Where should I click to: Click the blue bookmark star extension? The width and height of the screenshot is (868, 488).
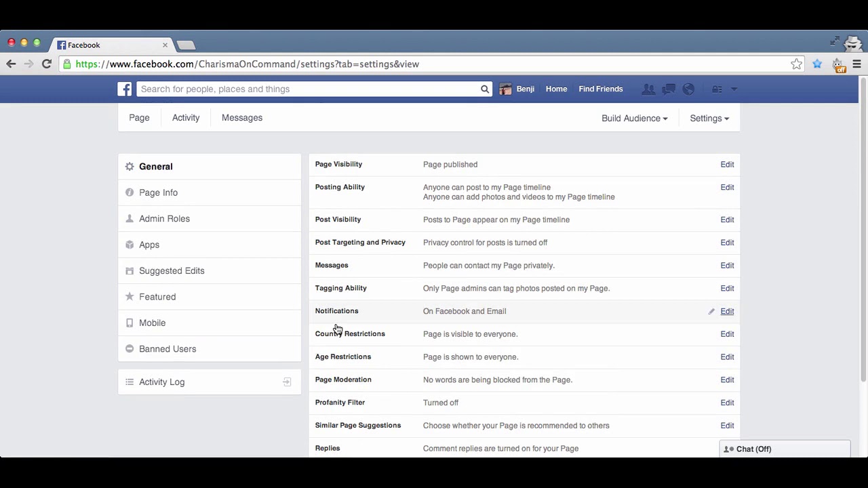[817, 64]
